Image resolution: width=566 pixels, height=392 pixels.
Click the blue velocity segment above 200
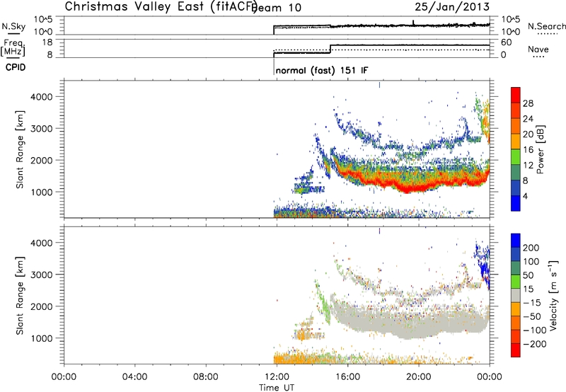[x=516, y=241]
